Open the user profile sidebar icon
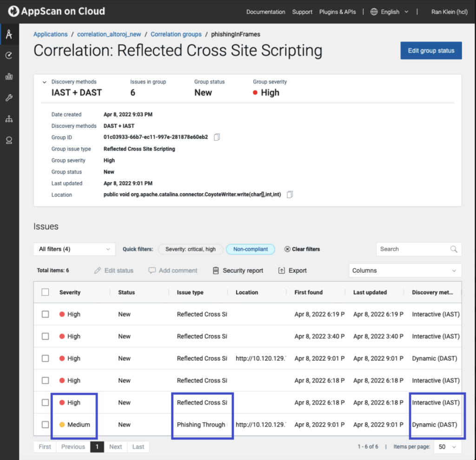Viewport: 476px width, 460px height. (9, 140)
